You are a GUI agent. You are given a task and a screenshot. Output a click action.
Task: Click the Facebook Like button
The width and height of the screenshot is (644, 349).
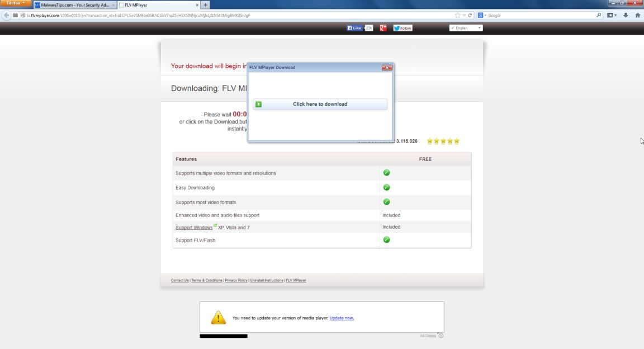[354, 28]
